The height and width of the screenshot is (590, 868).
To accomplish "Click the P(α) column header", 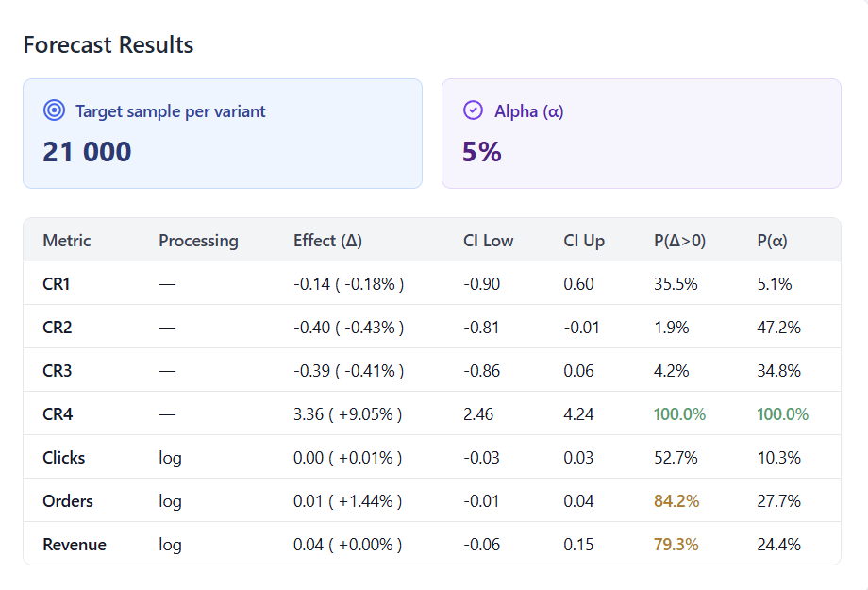I will [774, 240].
